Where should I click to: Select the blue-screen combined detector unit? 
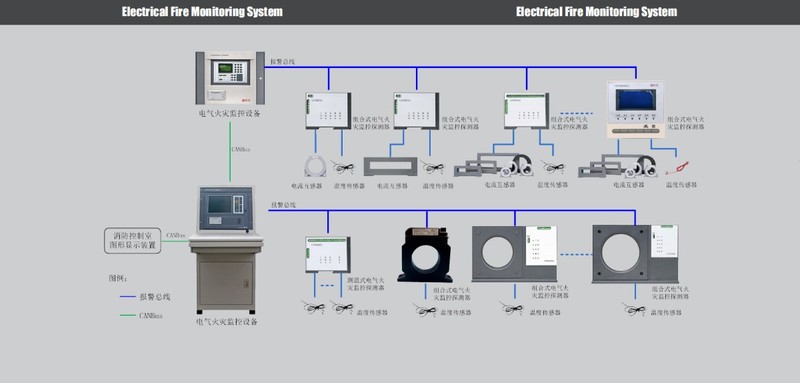(635, 109)
